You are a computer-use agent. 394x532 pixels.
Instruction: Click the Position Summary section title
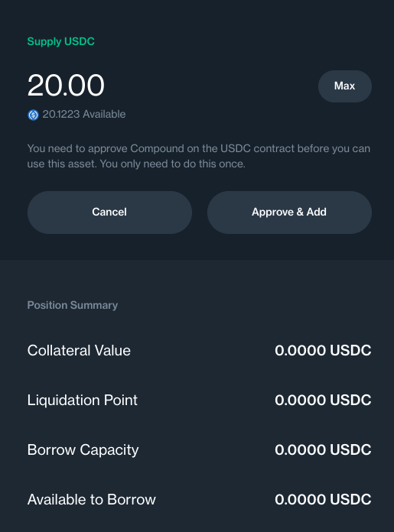point(73,305)
